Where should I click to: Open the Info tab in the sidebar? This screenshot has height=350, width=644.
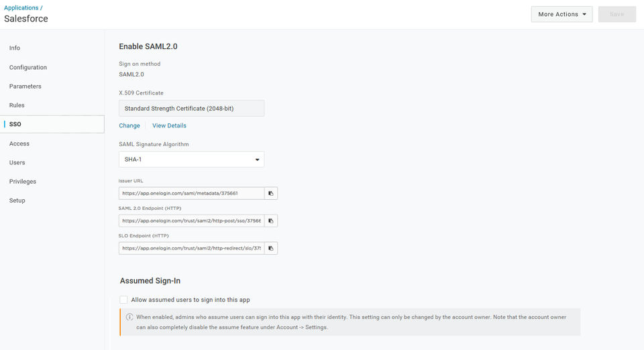coord(15,48)
